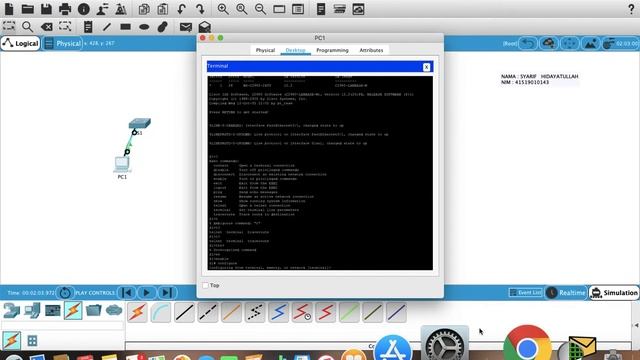The height and width of the screenshot is (360, 640).
Task: Open a file with folder icon
Action: (27, 9)
